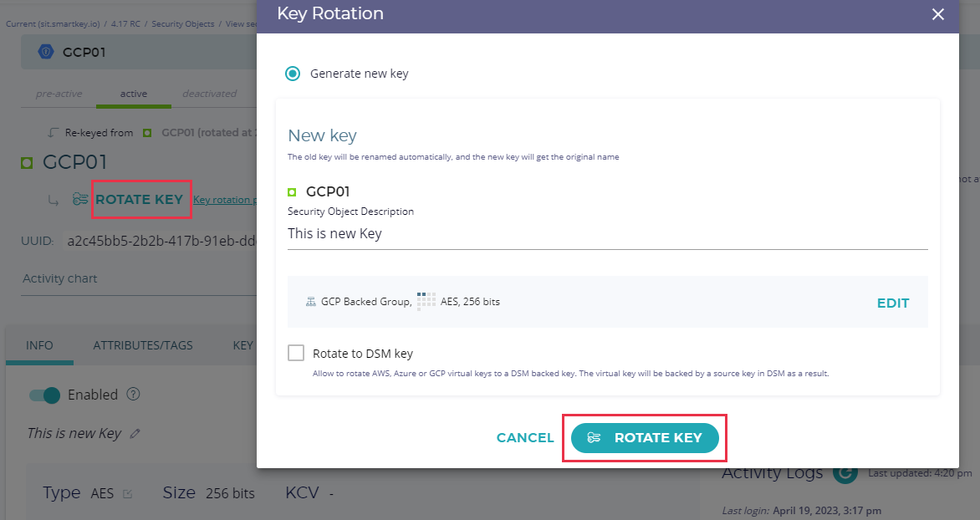Toggle the Enabled switch off
The height and width of the screenshot is (520, 980).
pyautogui.click(x=45, y=395)
